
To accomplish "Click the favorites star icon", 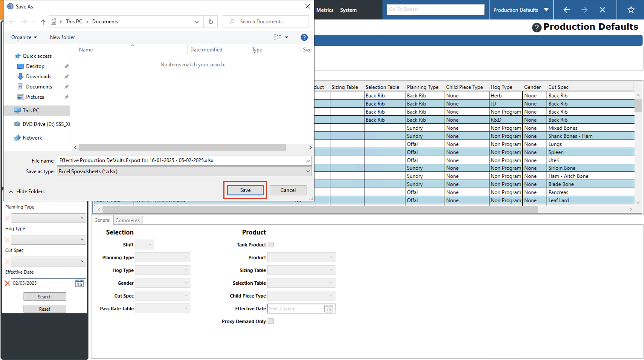I will click(631, 10).
